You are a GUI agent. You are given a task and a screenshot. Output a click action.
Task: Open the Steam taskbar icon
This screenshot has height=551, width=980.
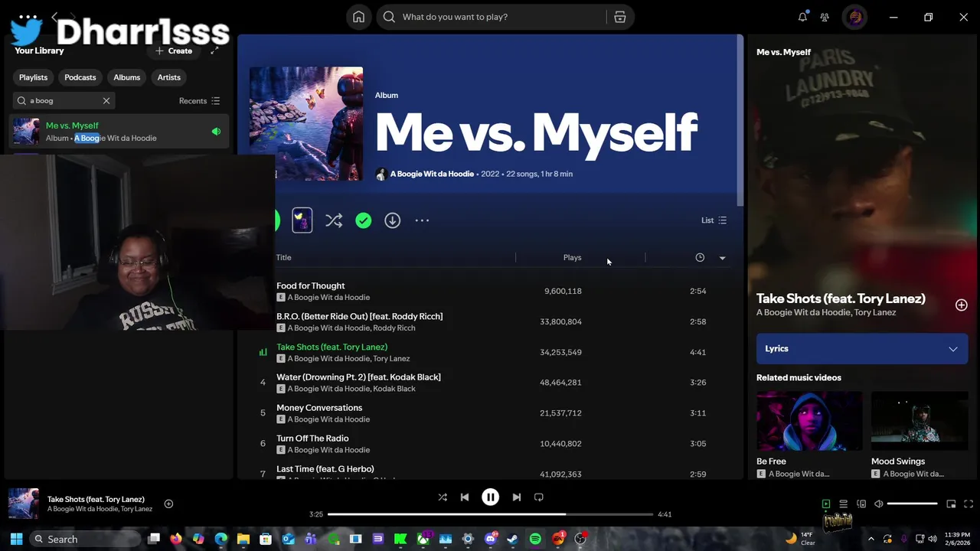point(513,539)
